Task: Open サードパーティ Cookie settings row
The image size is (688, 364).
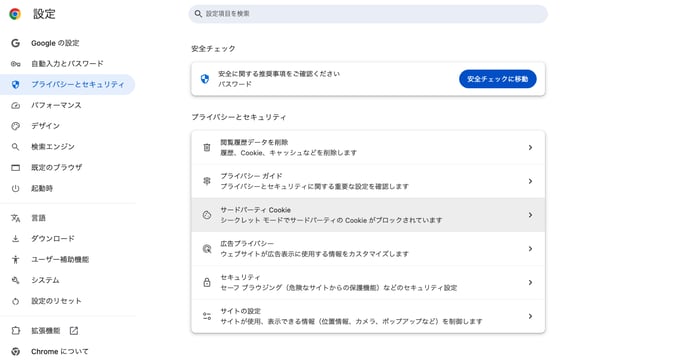Action: point(368,215)
